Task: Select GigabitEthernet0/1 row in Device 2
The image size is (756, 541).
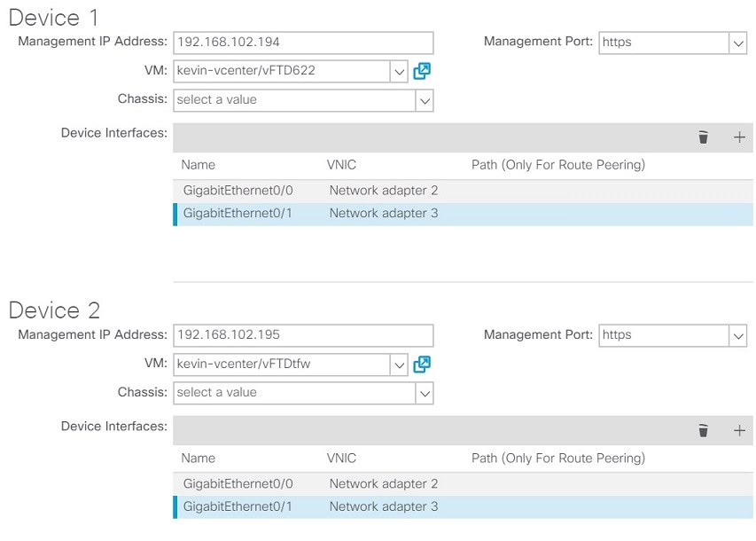Action: 463,507
